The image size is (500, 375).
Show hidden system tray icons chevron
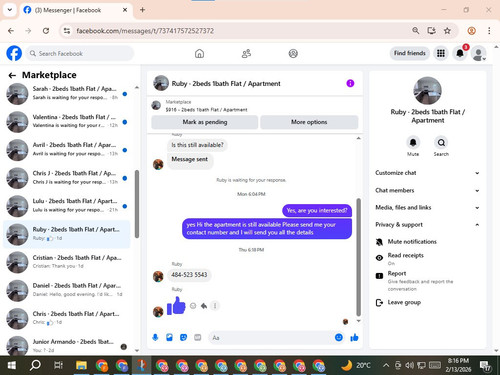pyautogui.click(x=386, y=365)
